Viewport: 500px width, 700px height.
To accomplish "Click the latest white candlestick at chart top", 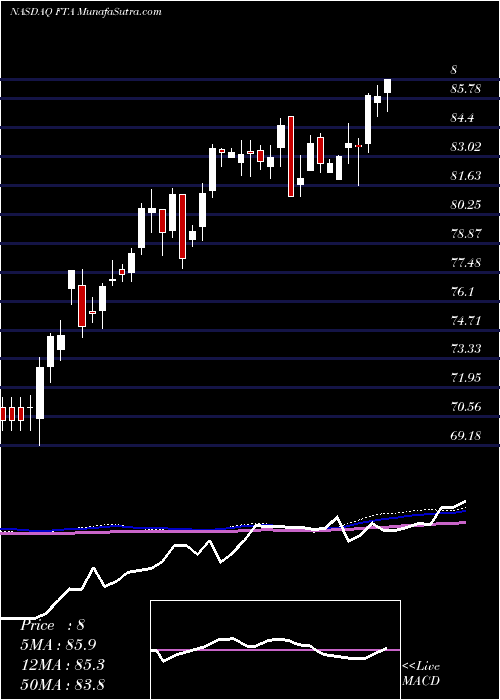I will [x=388, y=86].
